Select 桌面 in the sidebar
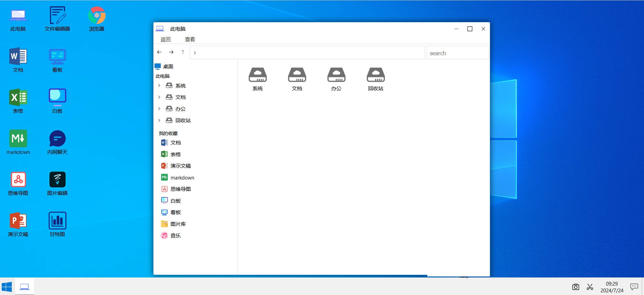 (168, 67)
